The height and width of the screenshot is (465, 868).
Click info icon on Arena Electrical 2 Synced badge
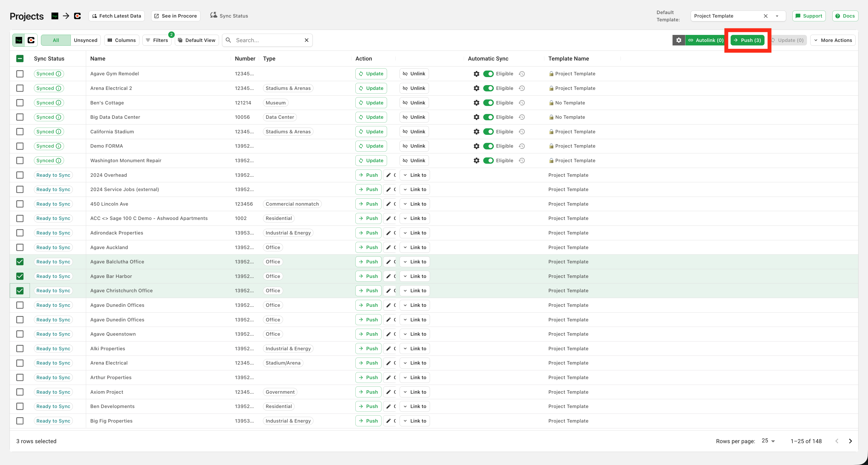click(x=58, y=88)
